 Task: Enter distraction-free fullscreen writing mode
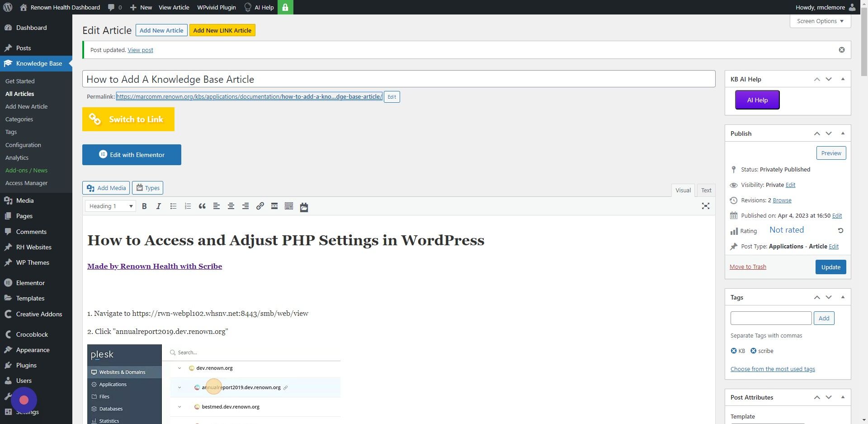(706, 206)
